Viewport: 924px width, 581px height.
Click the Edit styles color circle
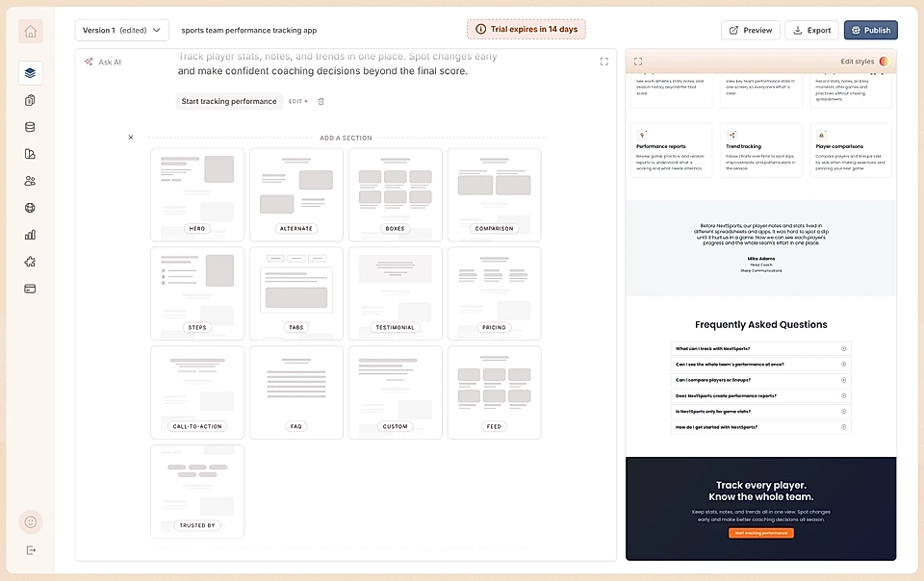(884, 62)
